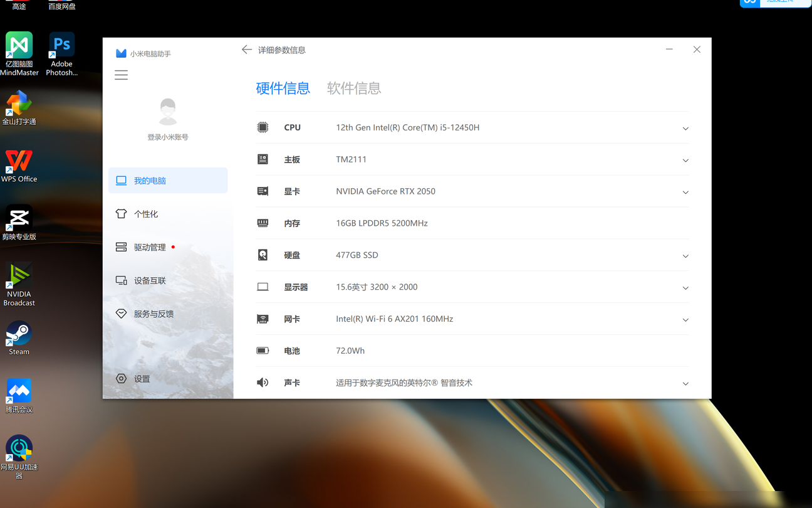This screenshot has width=812, height=508.
Task: Click the 电池 battery icon
Action: [x=263, y=351]
